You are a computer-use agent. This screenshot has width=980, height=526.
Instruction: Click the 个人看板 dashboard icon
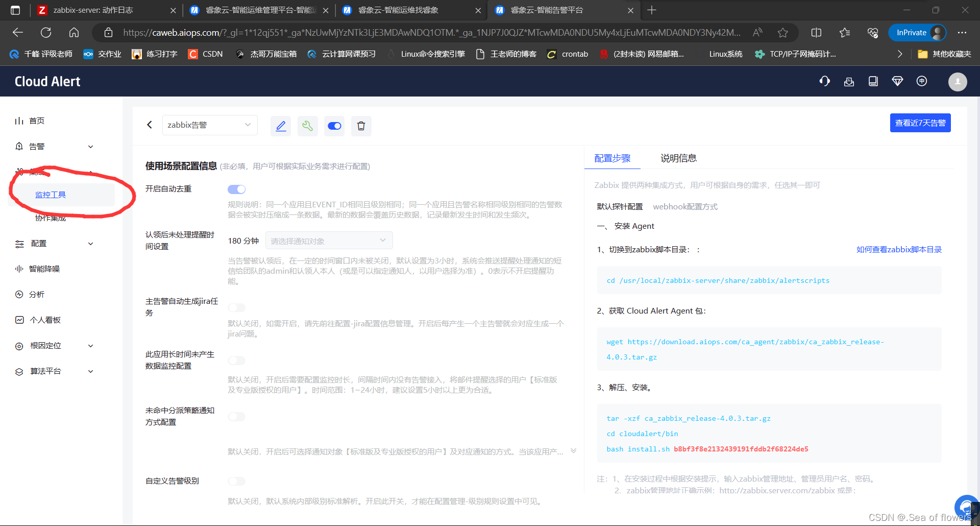tap(19, 320)
